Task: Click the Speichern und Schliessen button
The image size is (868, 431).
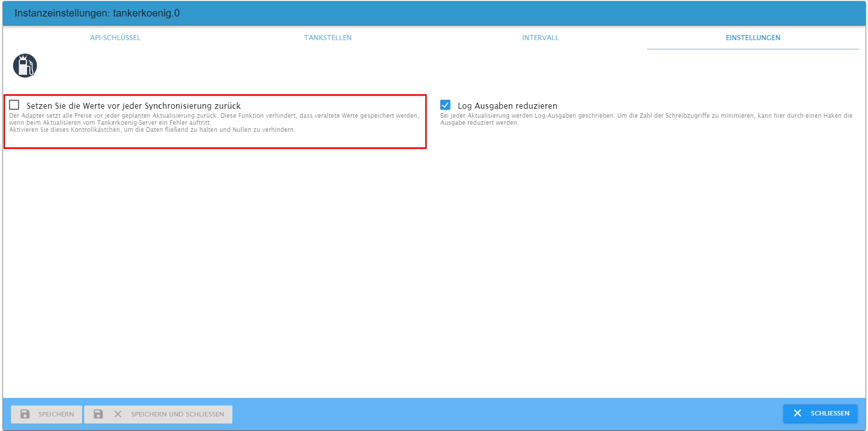Action: [158, 414]
